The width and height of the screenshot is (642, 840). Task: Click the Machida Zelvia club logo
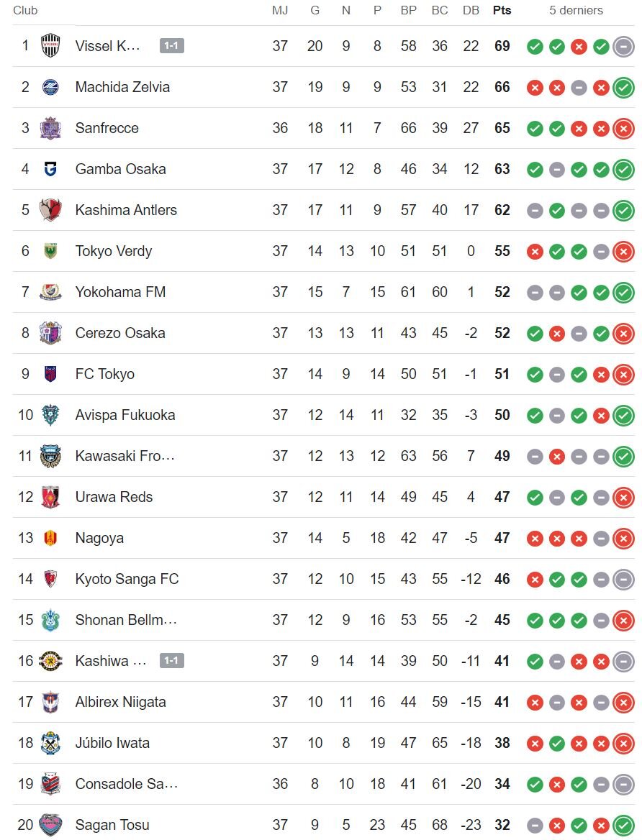coord(50,87)
